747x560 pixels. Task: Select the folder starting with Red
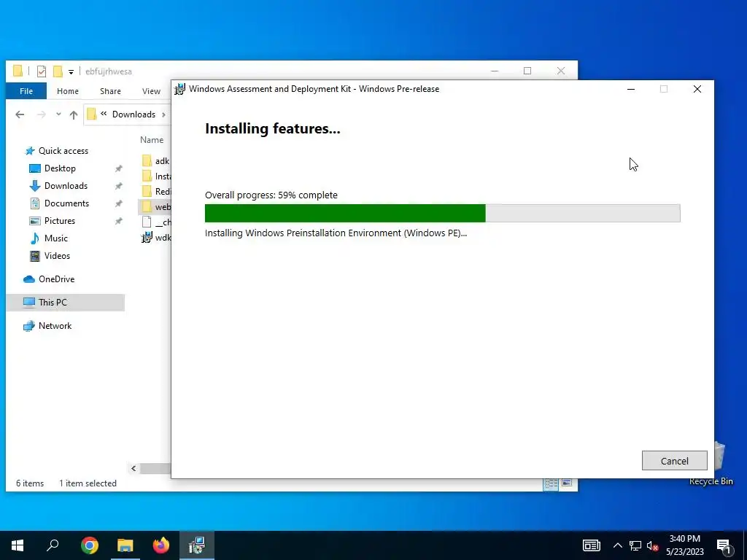[x=156, y=192]
